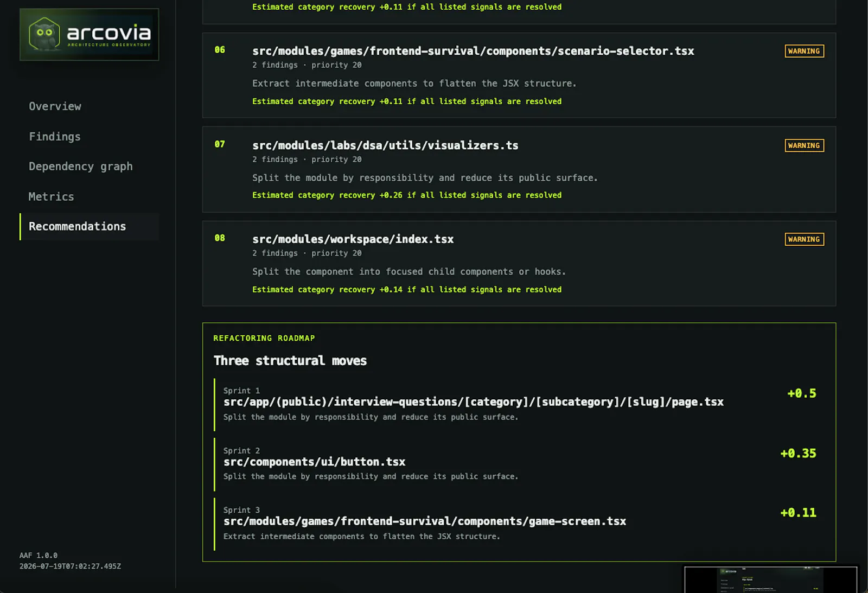868x593 pixels.
Task: Select recommendation number 06
Action: point(220,50)
